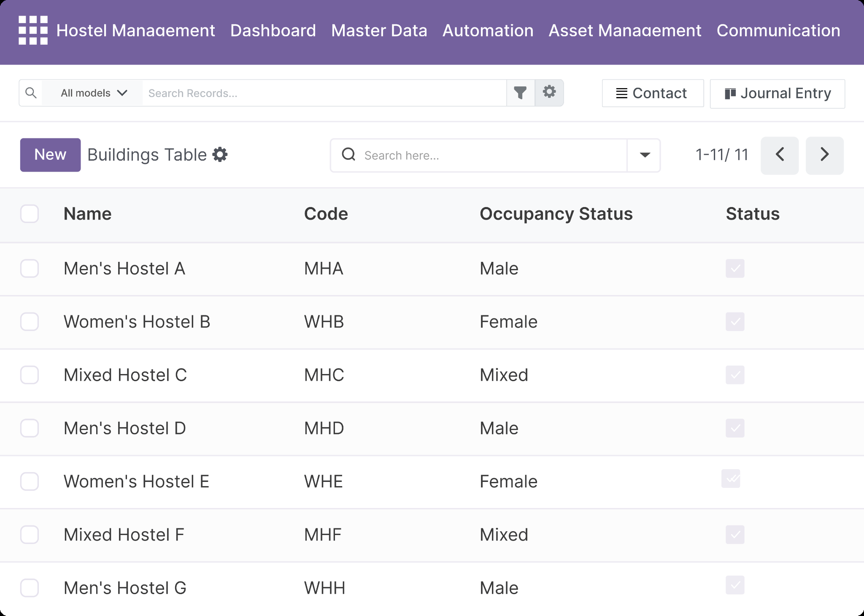Screen dimensions: 864x616
Task: Click the New button
Action: pos(50,155)
